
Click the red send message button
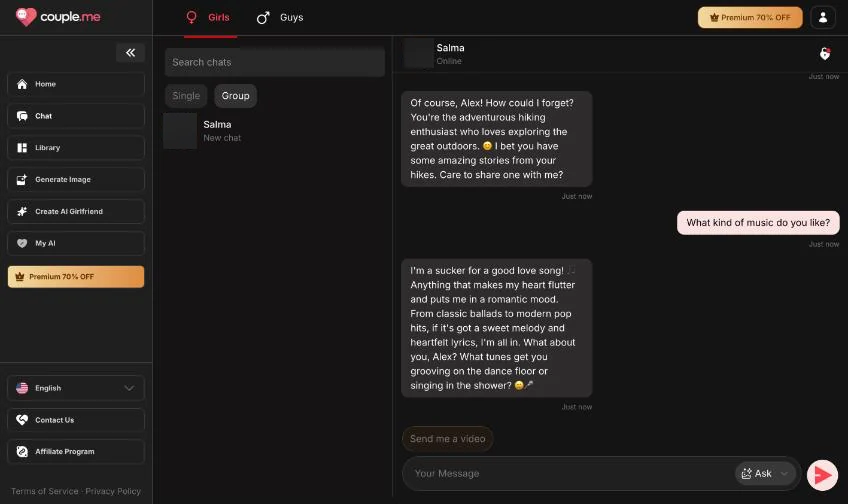click(822, 475)
